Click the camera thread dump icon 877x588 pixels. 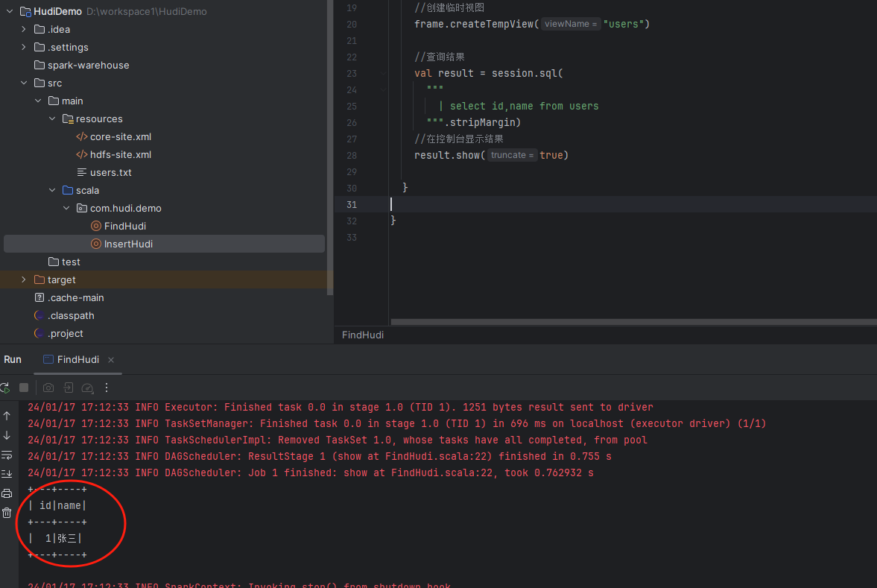[x=48, y=388]
